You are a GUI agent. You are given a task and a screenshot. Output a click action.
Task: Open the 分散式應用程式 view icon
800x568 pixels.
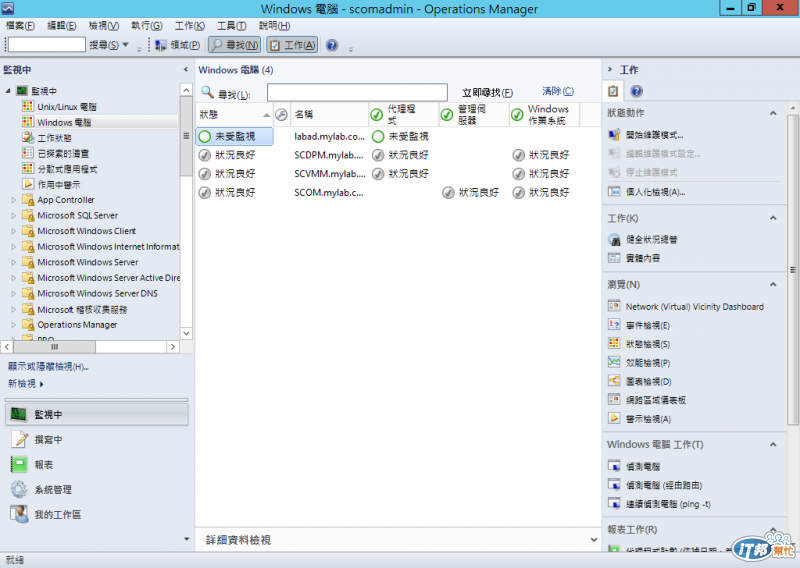pyautogui.click(x=28, y=168)
